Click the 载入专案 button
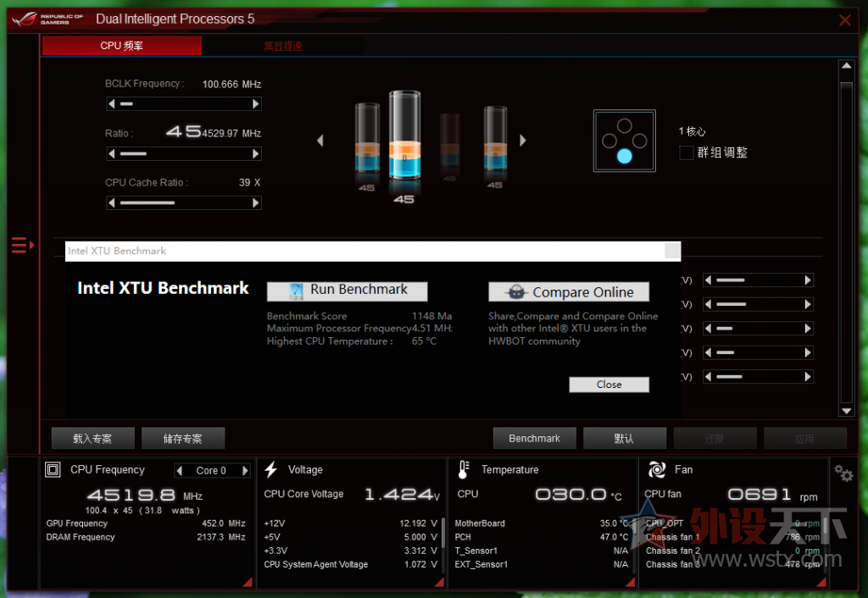868x598 pixels. (92, 439)
